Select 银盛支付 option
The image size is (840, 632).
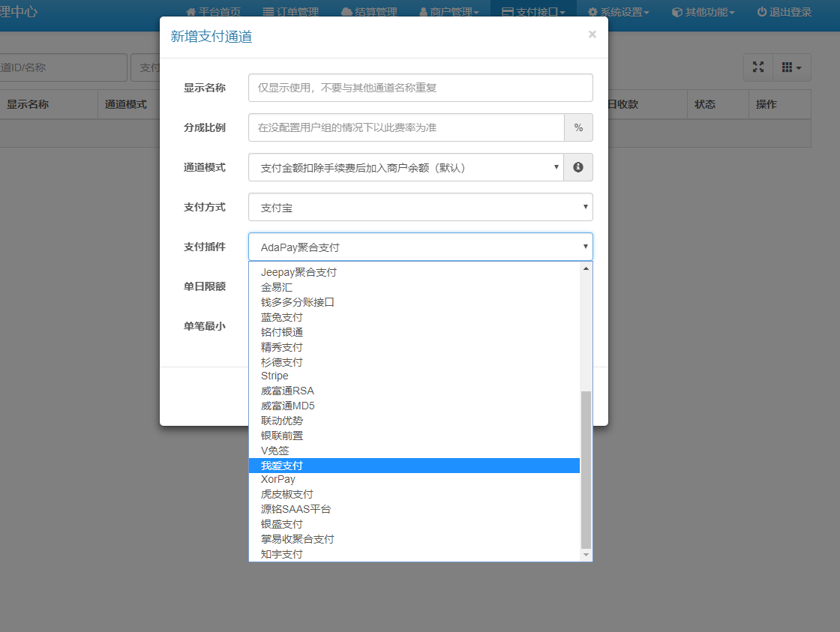414,524
